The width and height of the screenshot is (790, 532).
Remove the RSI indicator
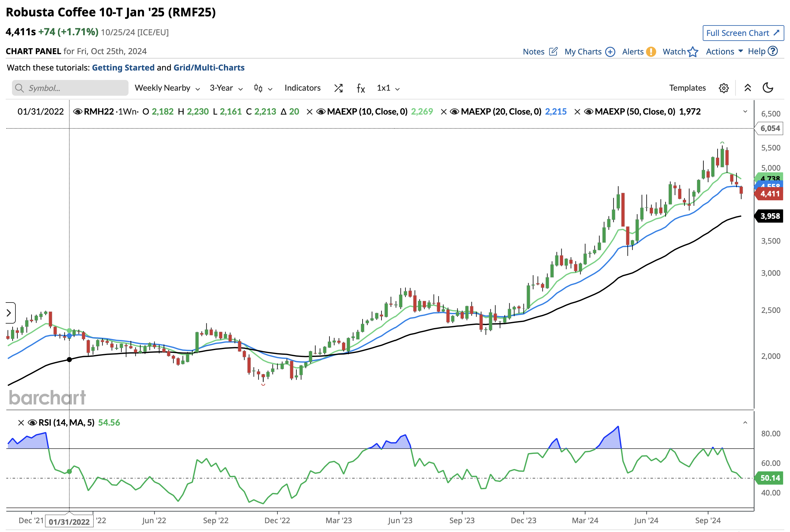point(21,423)
